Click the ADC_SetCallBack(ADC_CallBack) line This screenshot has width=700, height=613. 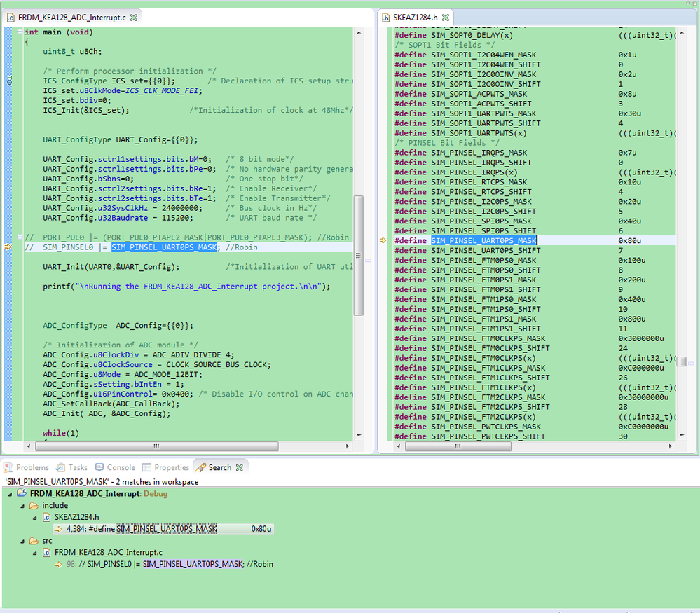(x=111, y=404)
